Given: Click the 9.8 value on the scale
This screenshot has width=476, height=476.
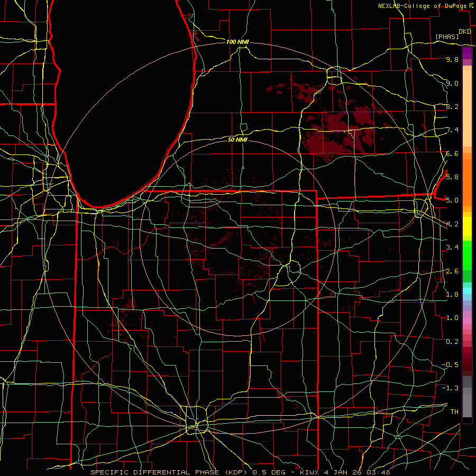Looking at the screenshot, I should (452, 59).
